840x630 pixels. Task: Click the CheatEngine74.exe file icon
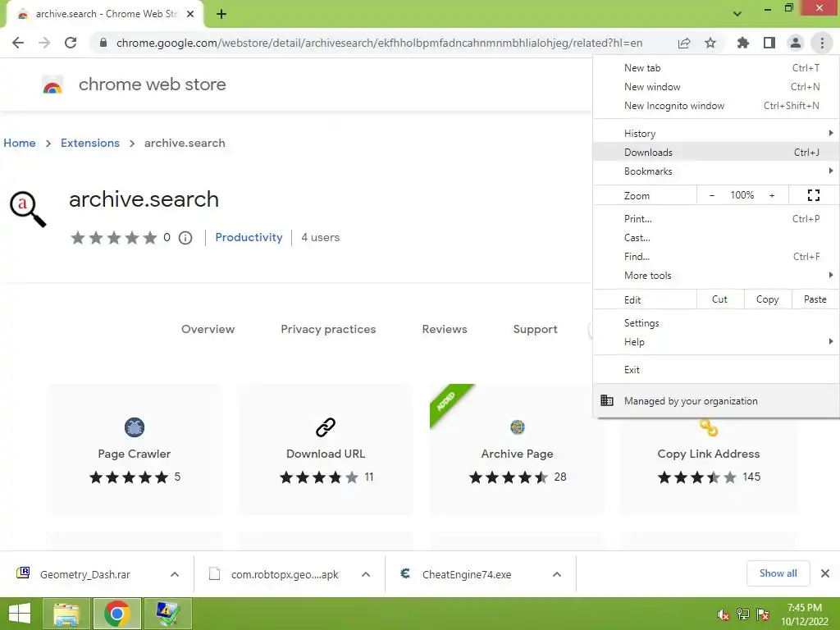(x=405, y=573)
